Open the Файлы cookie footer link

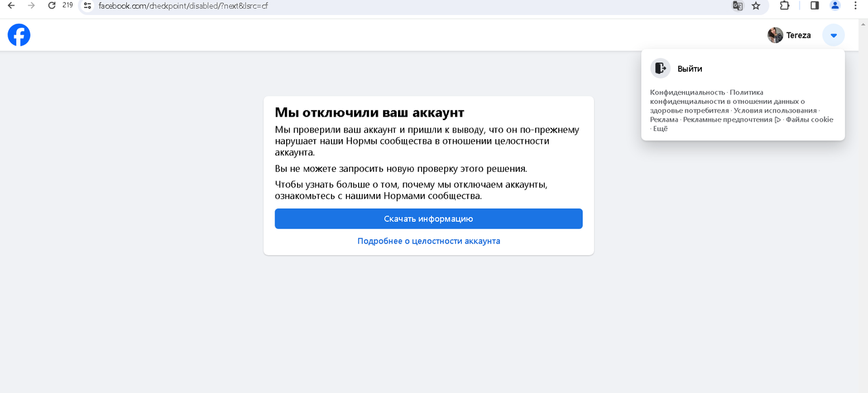click(x=810, y=119)
